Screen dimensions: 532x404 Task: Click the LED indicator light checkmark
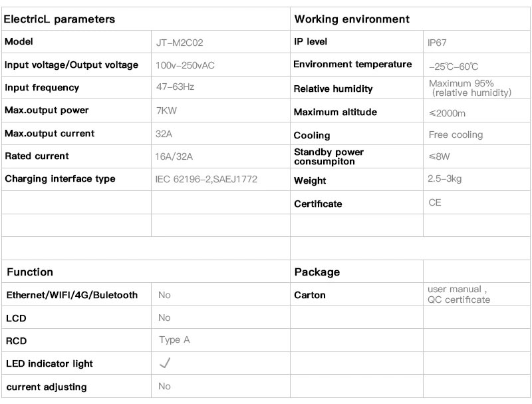click(166, 363)
